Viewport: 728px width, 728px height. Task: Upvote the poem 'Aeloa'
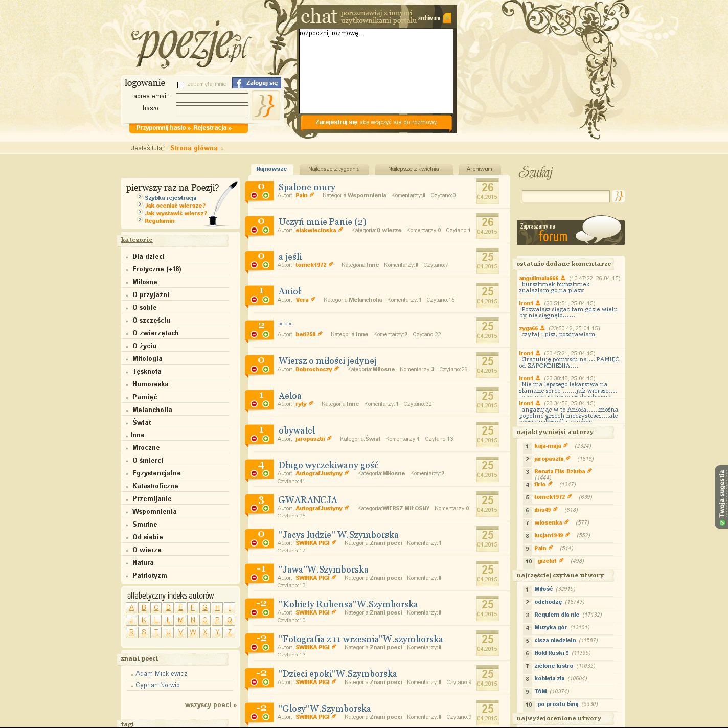(x=266, y=404)
